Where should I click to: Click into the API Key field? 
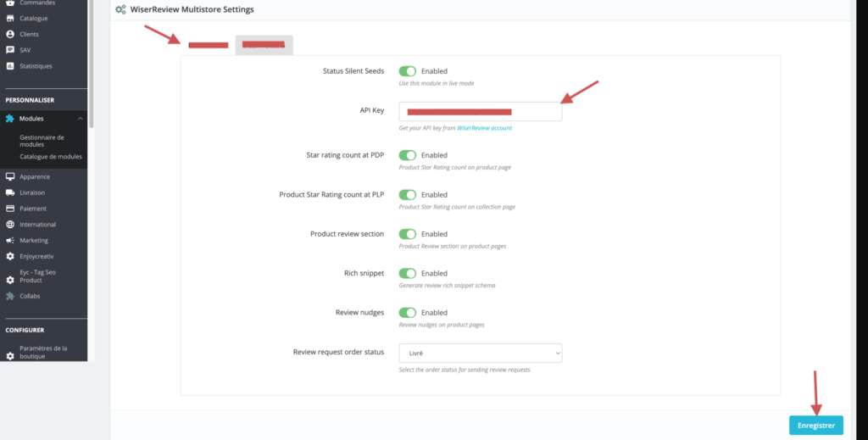pyautogui.click(x=480, y=112)
